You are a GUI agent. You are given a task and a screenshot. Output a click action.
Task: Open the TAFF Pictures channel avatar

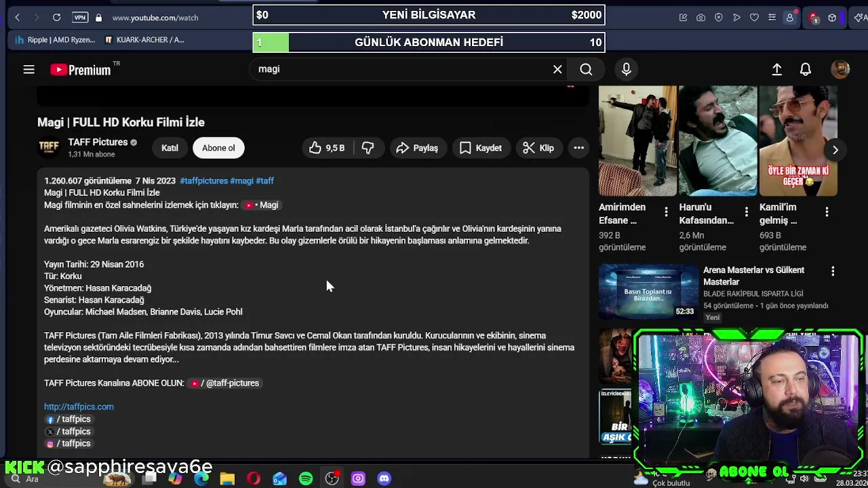tap(49, 148)
